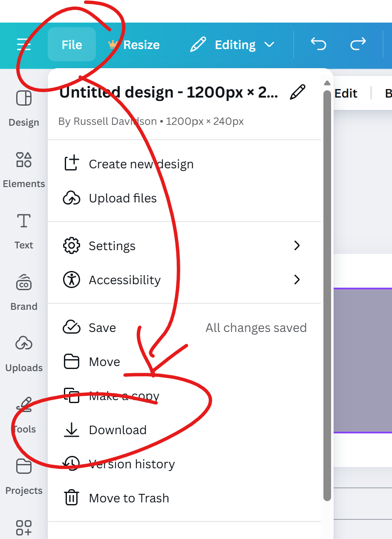
Task: Choose Create new design menu item
Action: pyautogui.click(x=141, y=164)
